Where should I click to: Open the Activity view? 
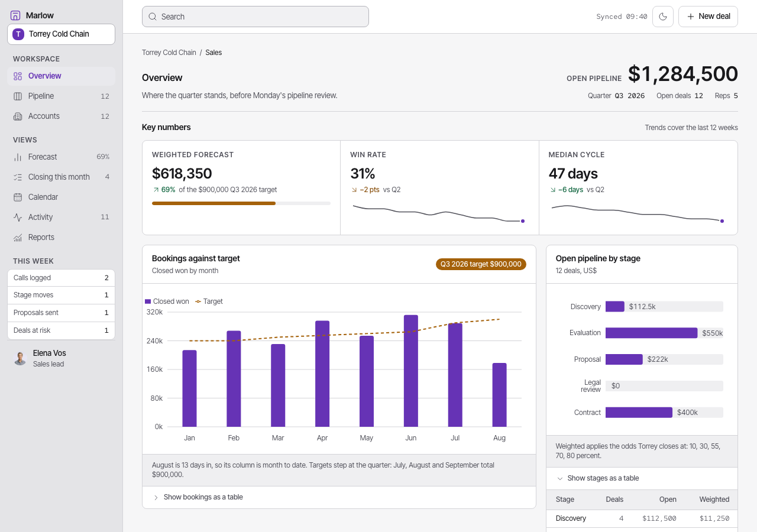point(61,218)
